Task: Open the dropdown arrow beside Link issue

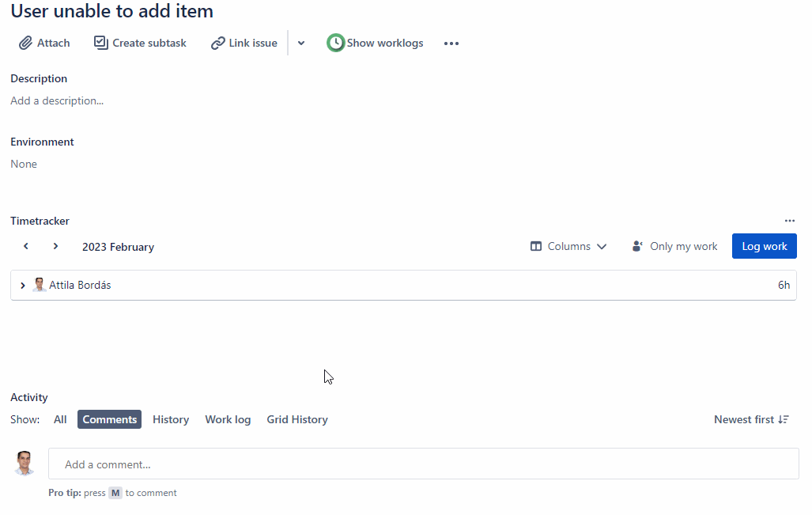Action: point(301,44)
